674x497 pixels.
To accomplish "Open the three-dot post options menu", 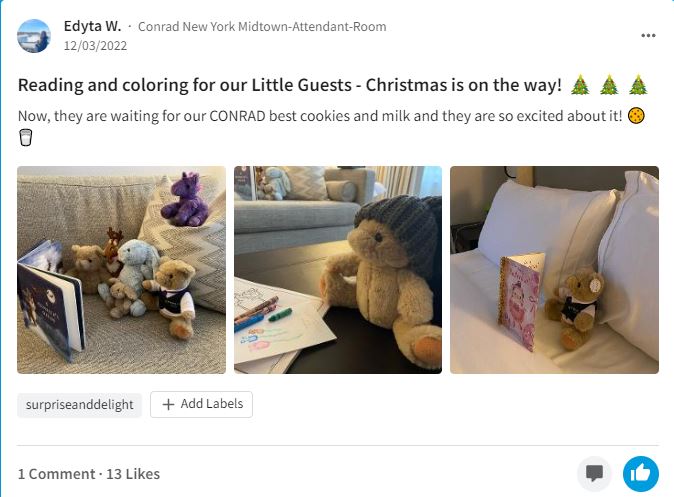I will [648, 36].
